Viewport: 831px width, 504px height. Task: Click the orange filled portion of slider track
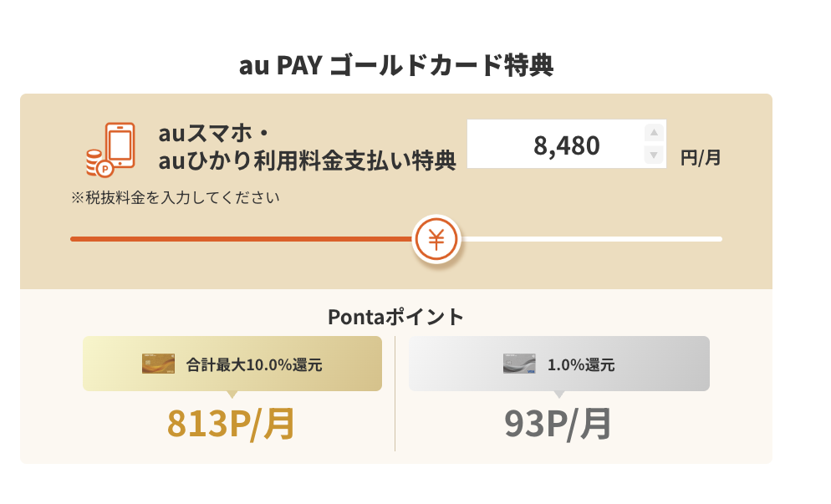pos(242,239)
